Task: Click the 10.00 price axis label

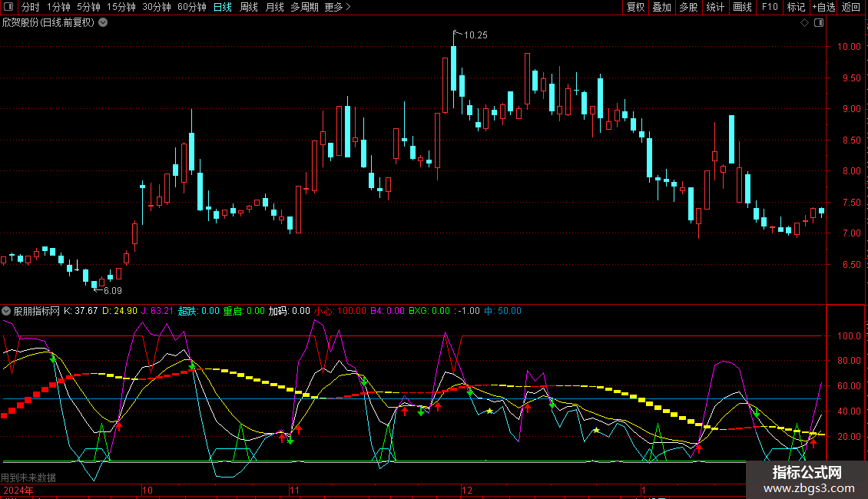Action: click(849, 47)
